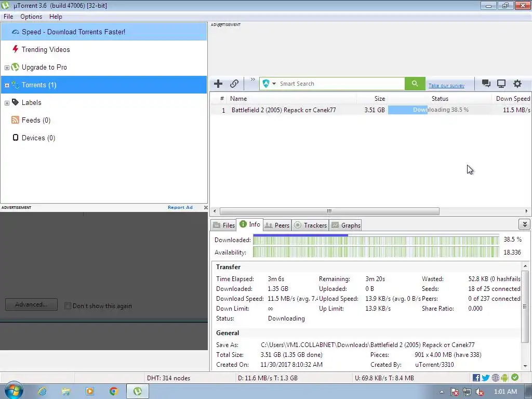
Task: Click the Add Torrent from URL link icon
Action: (234, 84)
